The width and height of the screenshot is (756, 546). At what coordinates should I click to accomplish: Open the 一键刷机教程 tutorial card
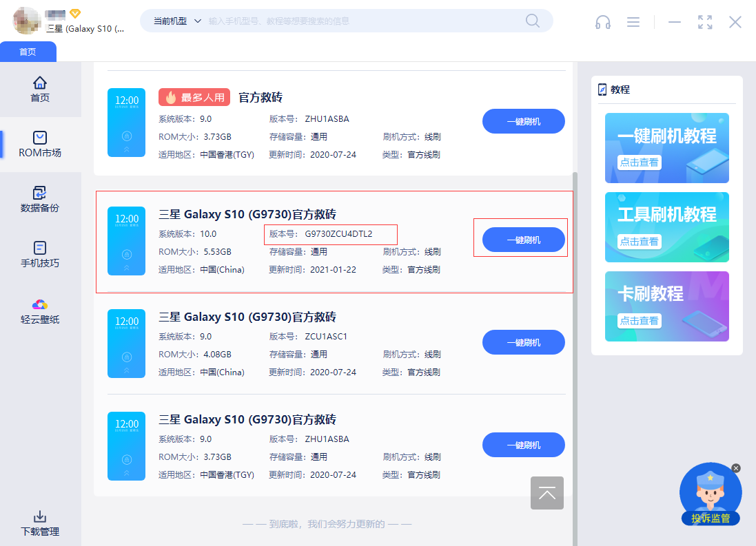click(x=667, y=148)
